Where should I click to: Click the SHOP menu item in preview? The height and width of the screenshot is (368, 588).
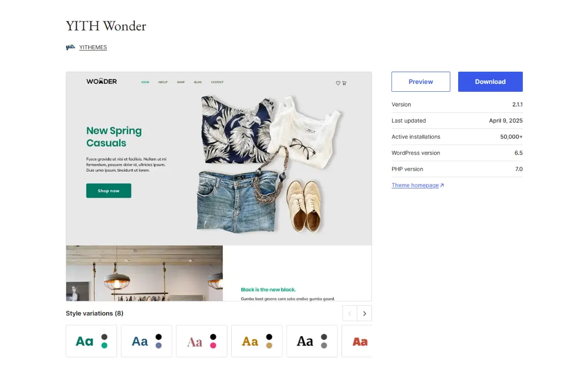[181, 82]
